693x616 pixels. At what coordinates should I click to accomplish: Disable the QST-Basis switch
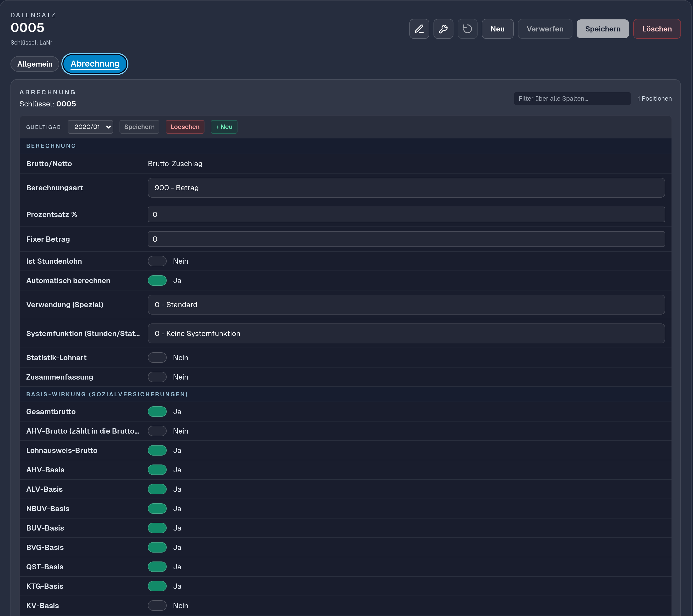[157, 567]
